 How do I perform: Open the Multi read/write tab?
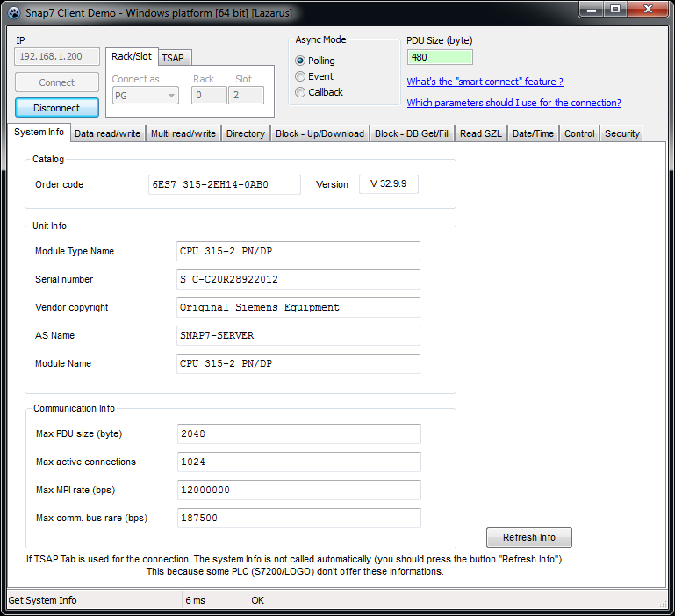coord(183,133)
